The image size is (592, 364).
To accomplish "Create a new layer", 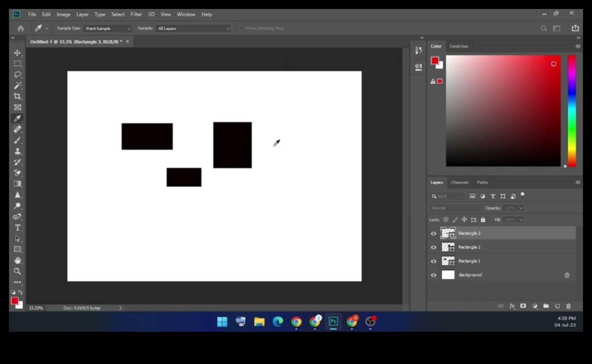I will click(557, 306).
